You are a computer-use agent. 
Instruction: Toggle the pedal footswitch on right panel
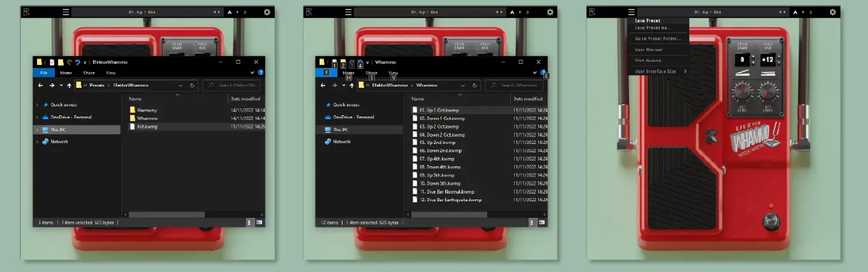tap(770, 222)
